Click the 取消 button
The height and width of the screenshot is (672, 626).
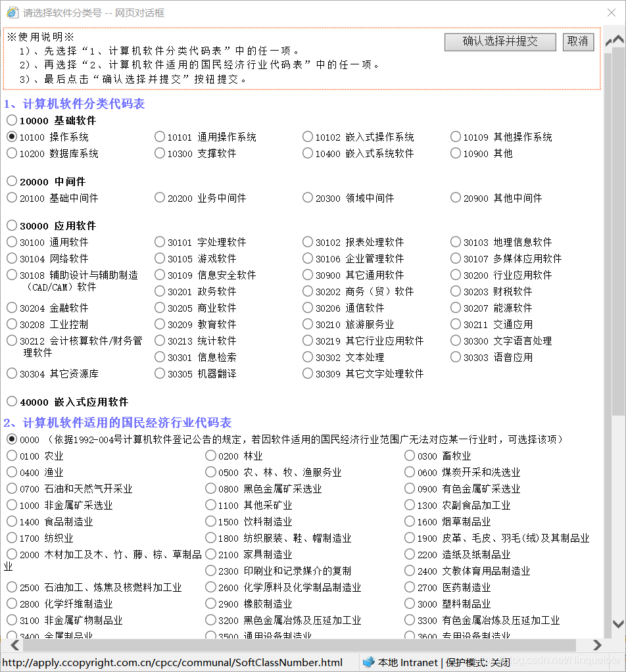(577, 42)
